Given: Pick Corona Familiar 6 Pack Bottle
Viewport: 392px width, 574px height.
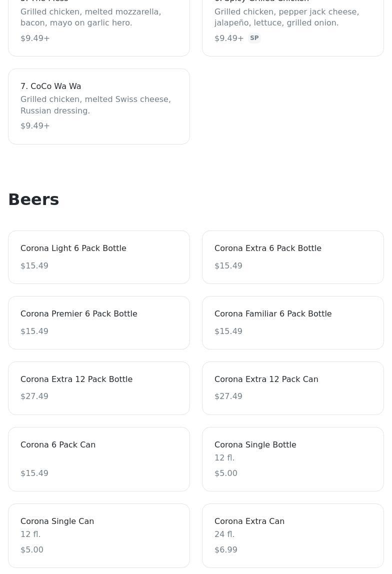Looking at the screenshot, I should pyautogui.click(x=293, y=323).
